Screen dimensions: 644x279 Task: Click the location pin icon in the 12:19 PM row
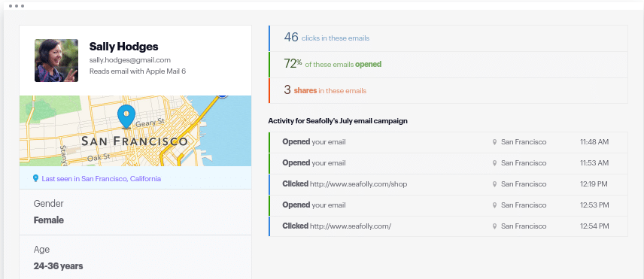494,184
